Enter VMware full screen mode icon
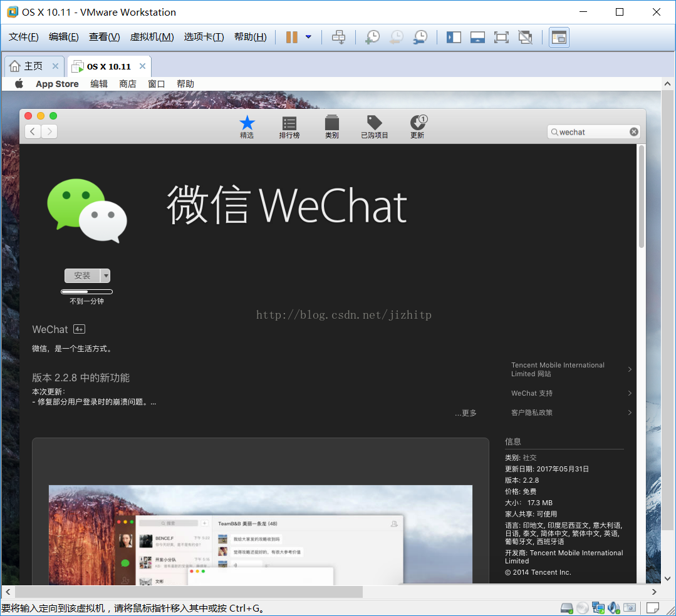The image size is (676, 616). [501, 38]
